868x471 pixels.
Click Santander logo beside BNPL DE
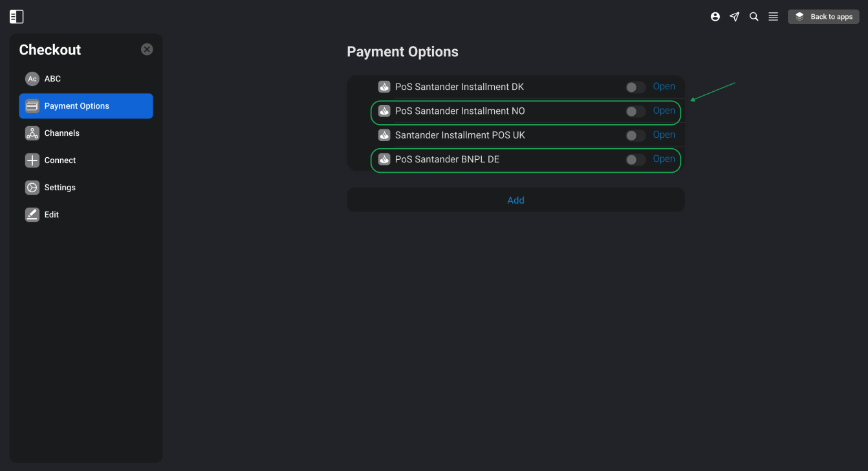[x=384, y=159]
